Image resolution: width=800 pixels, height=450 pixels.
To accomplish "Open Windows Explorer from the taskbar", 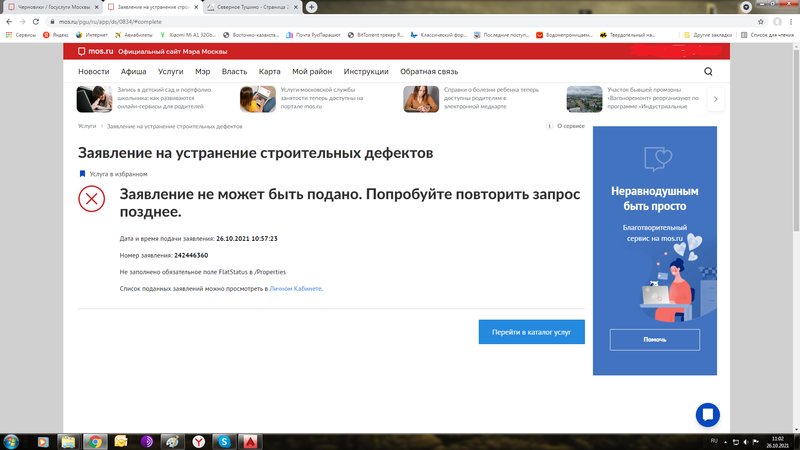I will (x=68, y=441).
